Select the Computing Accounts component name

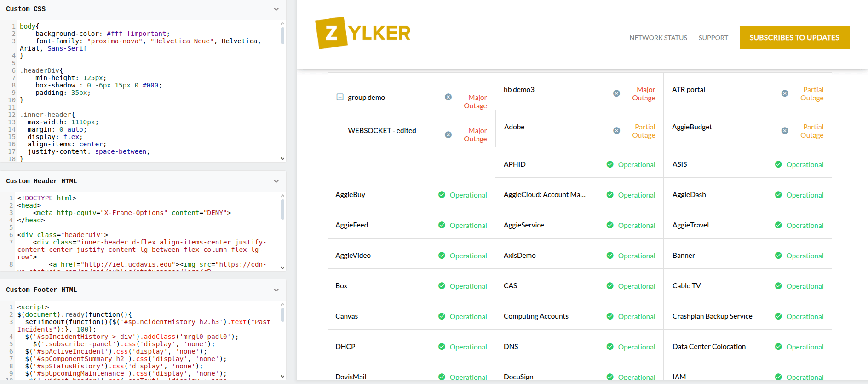point(536,316)
